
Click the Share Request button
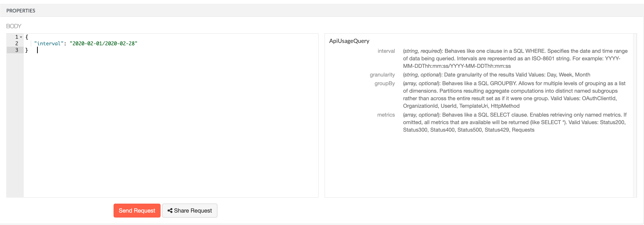coord(189,210)
